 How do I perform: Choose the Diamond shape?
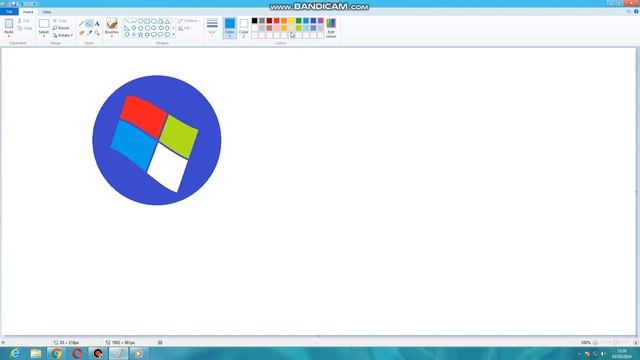click(133, 28)
